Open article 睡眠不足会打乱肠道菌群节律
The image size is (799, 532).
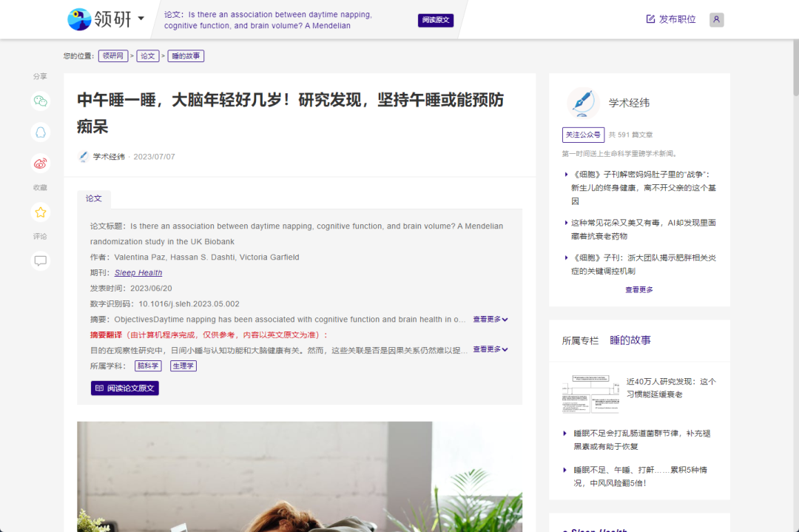coord(642,440)
